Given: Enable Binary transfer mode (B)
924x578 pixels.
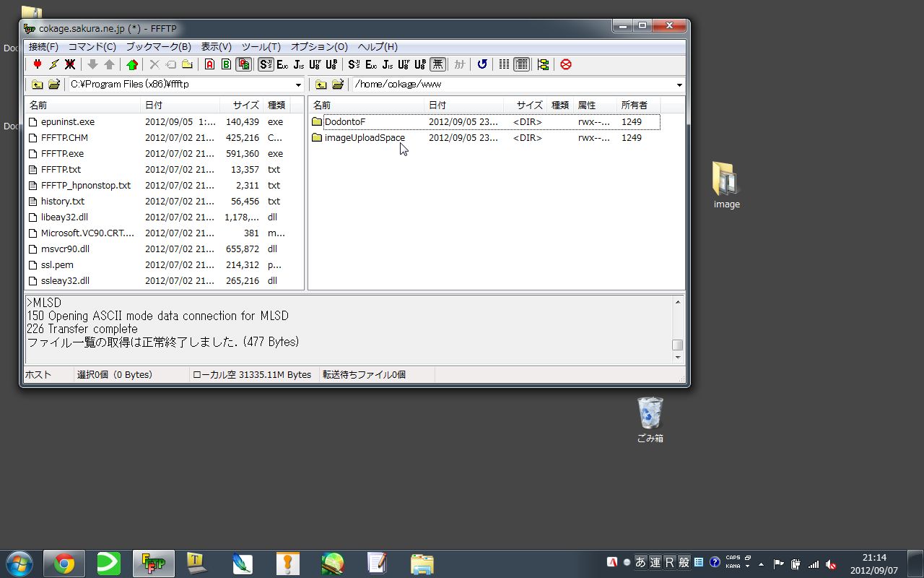Looking at the screenshot, I should coord(226,64).
